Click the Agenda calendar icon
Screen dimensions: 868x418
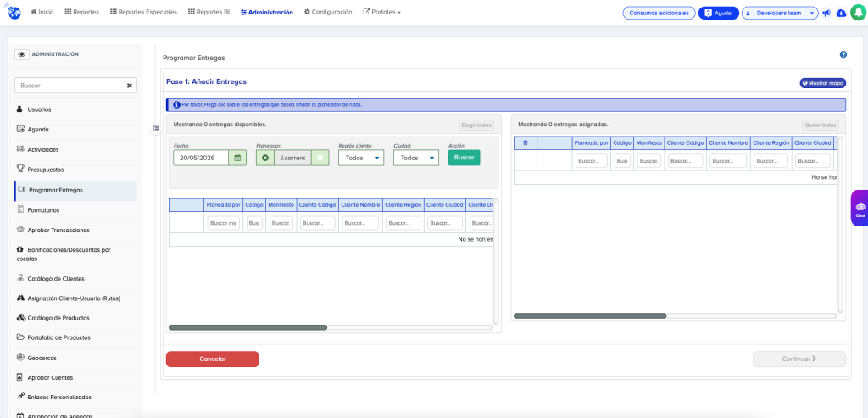pyautogui.click(x=20, y=129)
